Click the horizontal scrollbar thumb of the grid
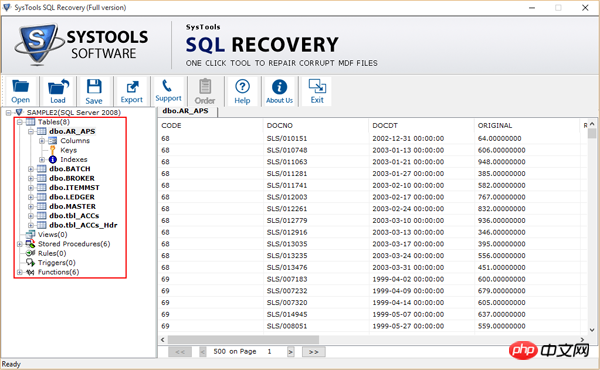600x370 pixels. 243,340
